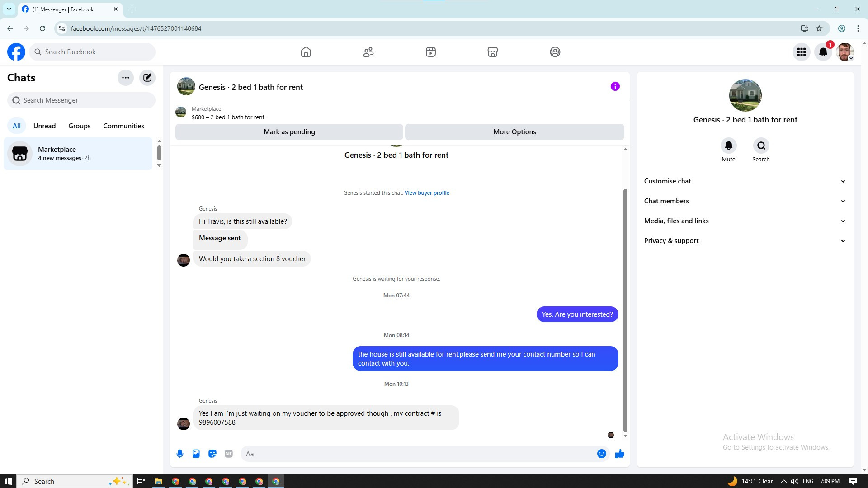Open the emoji picker in message box

point(601,454)
